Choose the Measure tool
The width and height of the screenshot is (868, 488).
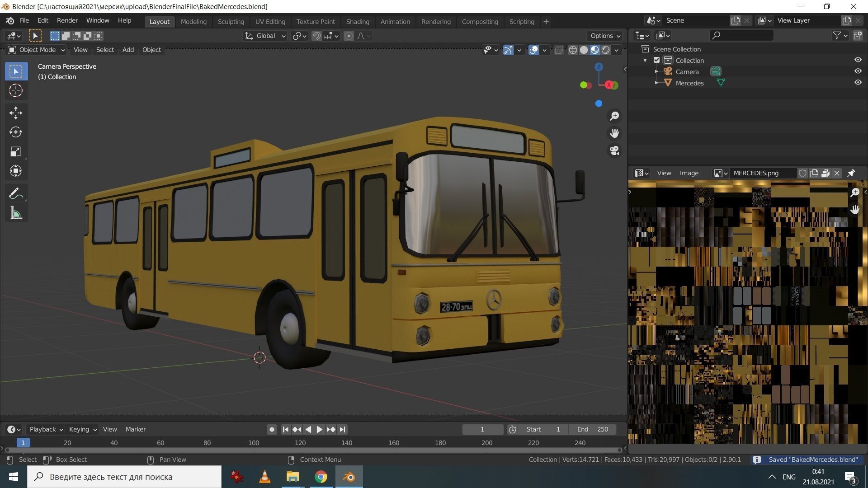pos(16,213)
